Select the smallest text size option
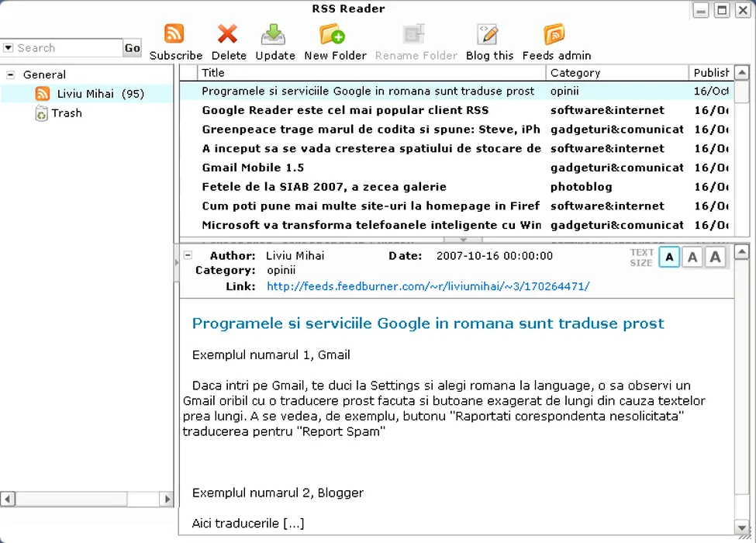Viewport: 756px width, 543px height. point(668,258)
